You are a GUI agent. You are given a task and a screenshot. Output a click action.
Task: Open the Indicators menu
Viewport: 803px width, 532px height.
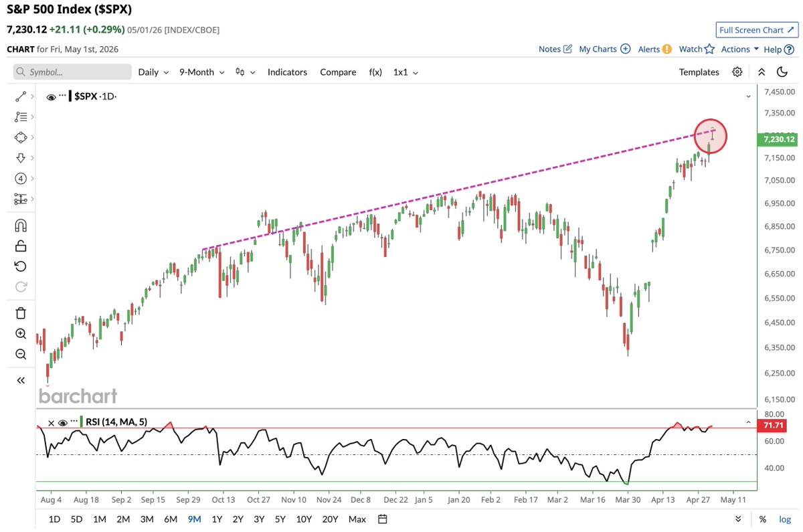[x=287, y=72]
